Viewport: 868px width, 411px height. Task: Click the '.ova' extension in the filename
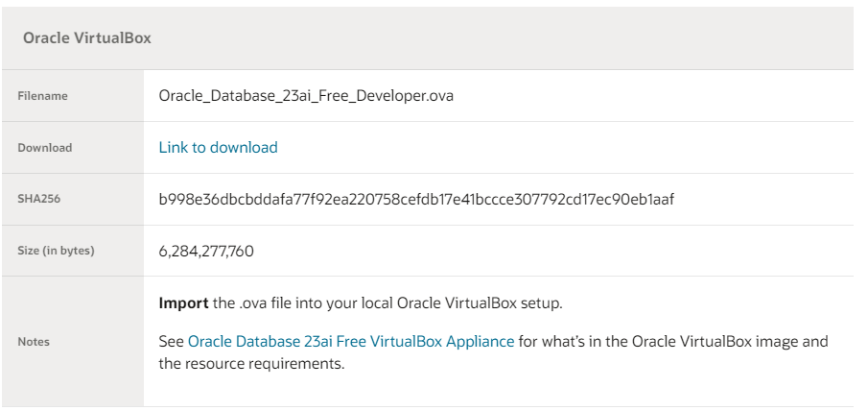click(440, 96)
